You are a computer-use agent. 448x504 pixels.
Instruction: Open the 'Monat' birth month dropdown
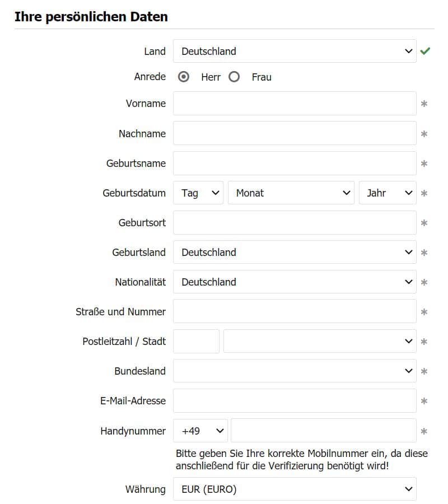291,193
